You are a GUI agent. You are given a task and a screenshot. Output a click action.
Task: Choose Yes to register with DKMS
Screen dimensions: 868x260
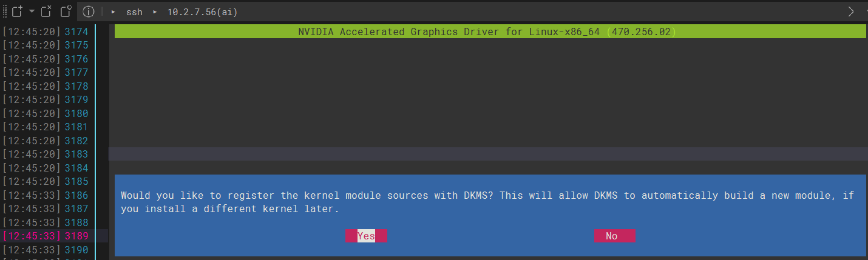pos(366,236)
